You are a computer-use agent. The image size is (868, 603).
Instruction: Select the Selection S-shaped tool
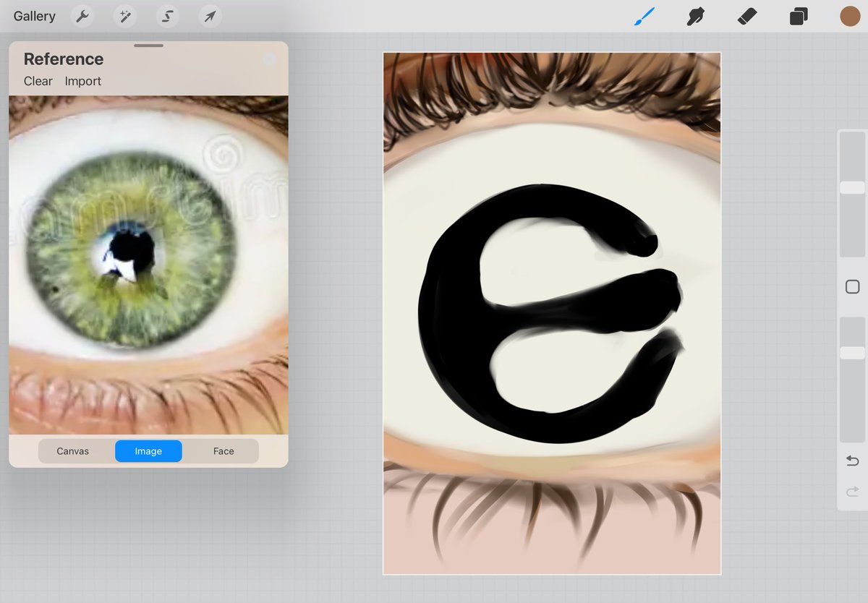click(x=168, y=16)
